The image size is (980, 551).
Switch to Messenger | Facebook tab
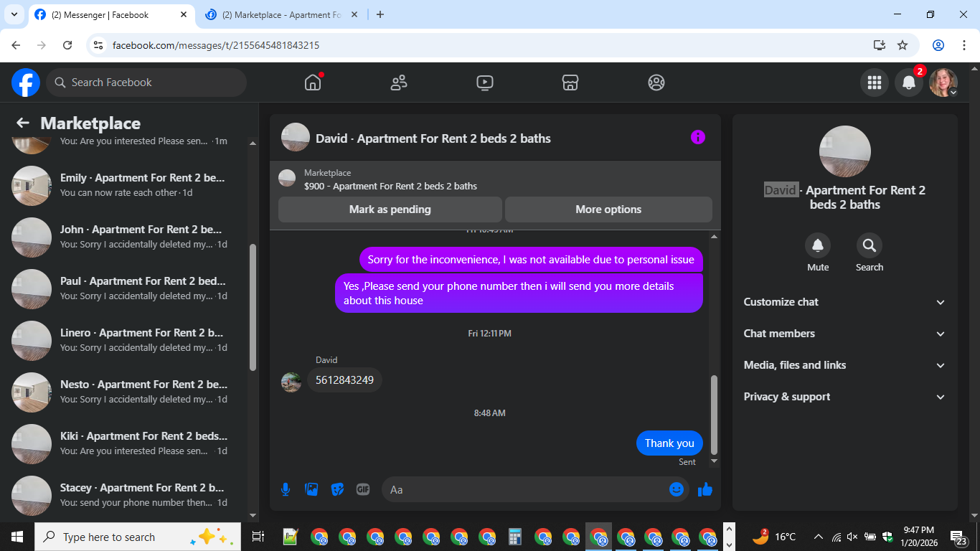click(111, 15)
